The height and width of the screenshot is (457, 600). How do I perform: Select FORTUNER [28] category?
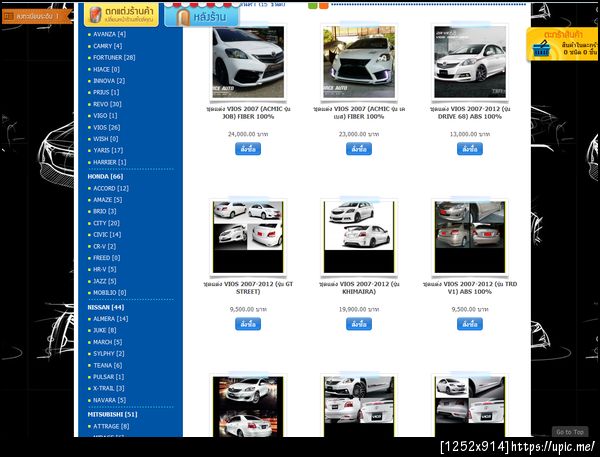(x=114, y=57)
